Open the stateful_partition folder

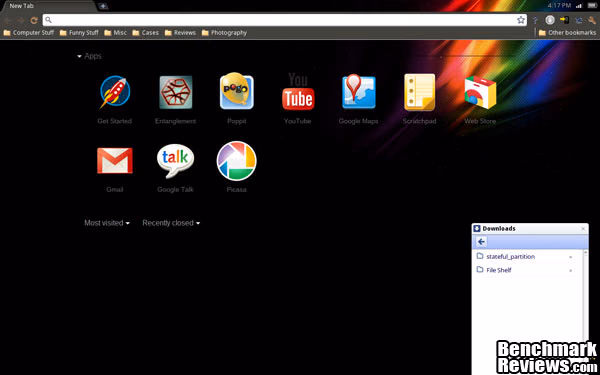point(505,256)
